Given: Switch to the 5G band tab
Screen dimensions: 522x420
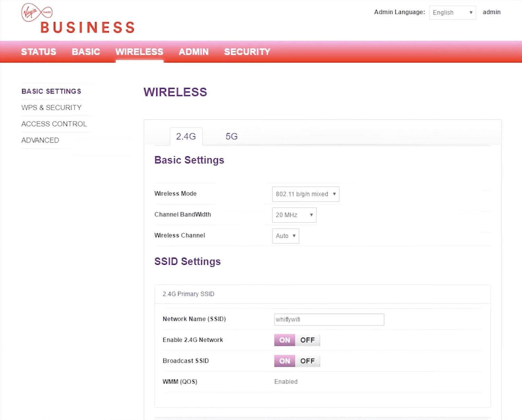Looking at the screenshot, I should pyautogui.click(x=231, y=136).
